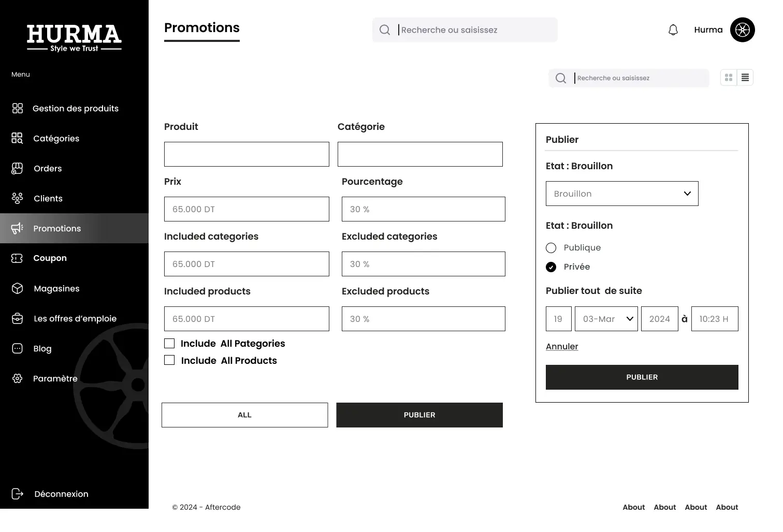
Task: Check Include All Pategories box
Action: 169,344
